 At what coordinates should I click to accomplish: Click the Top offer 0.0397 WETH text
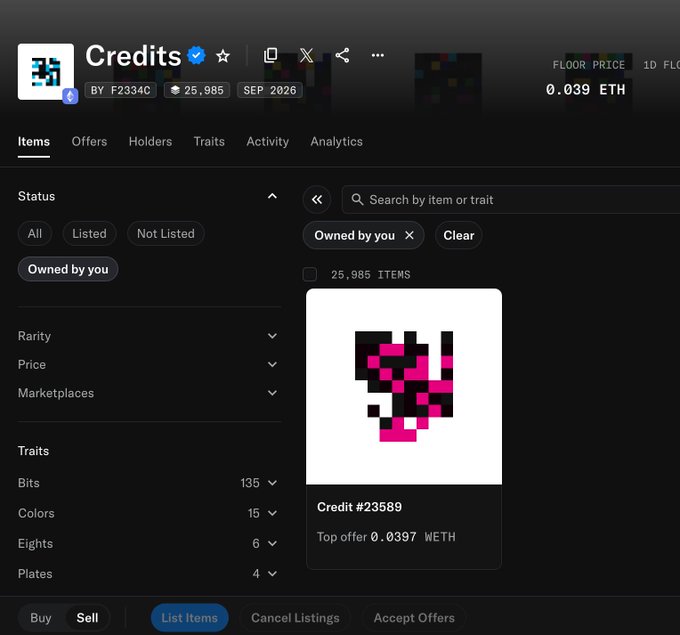click(386, 537)
